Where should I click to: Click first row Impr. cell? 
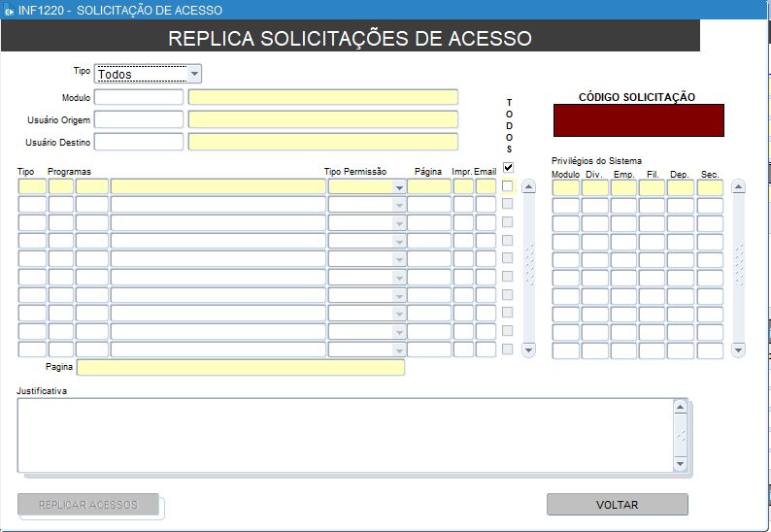point(463,186)
